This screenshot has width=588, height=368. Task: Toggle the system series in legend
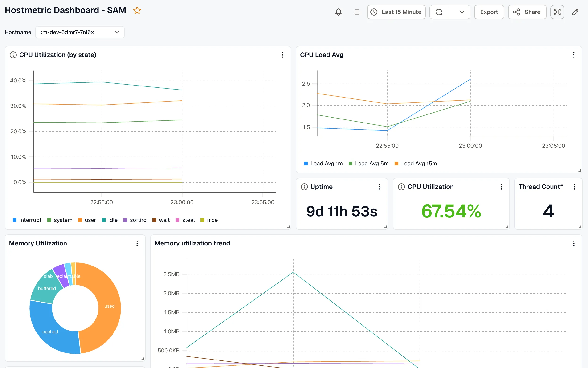point(60,220)
